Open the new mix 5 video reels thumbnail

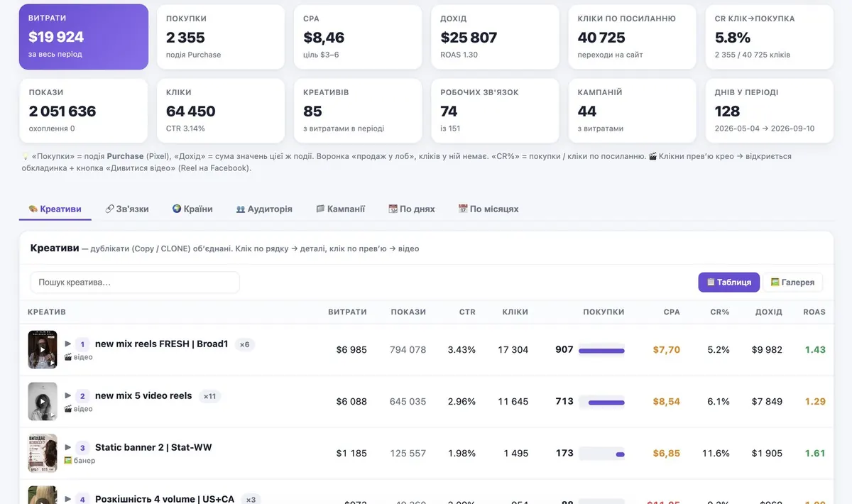click(43, 401)
